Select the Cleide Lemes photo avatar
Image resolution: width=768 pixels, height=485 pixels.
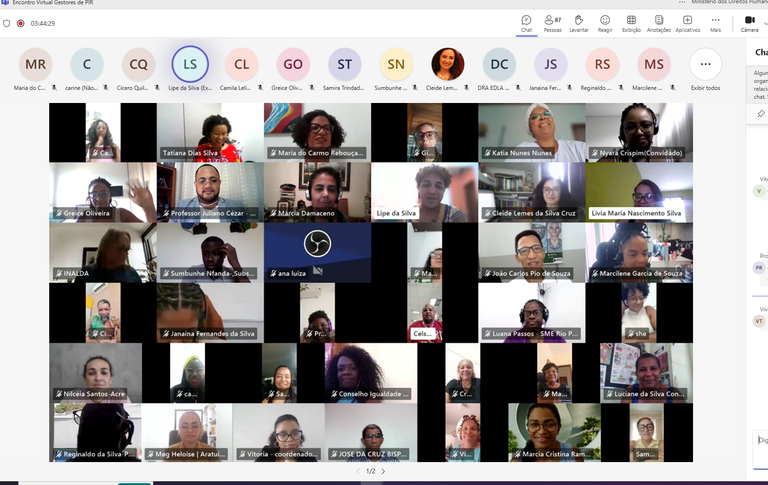(448, 64)
